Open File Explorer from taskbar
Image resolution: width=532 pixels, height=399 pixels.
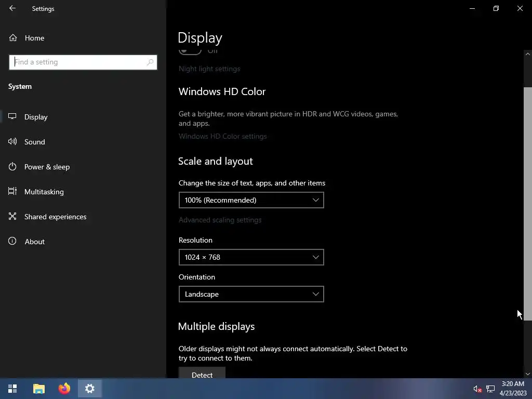click(38, 389)
